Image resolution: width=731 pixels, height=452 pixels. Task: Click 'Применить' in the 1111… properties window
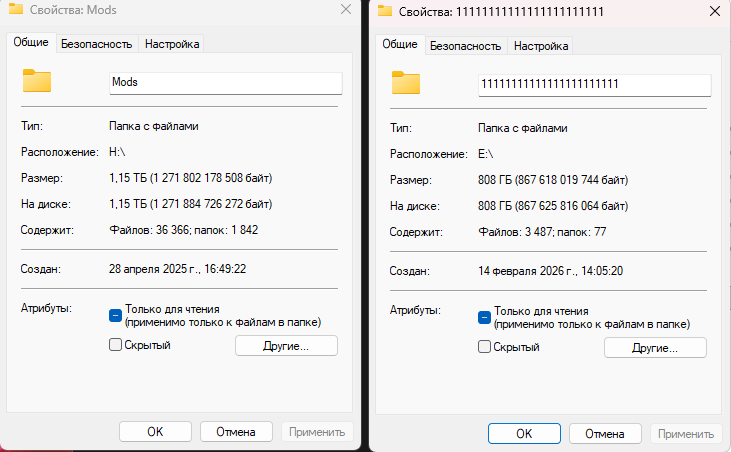686,434
